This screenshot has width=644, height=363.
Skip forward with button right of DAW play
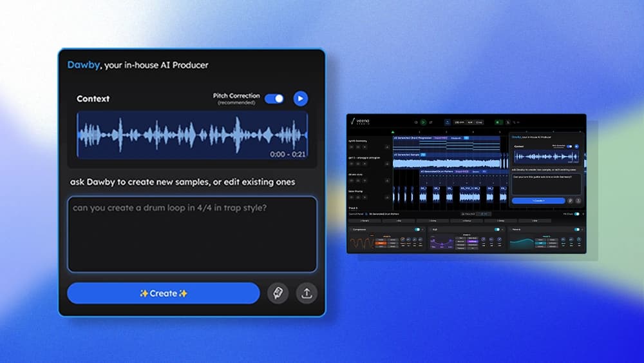coord(431,123)
